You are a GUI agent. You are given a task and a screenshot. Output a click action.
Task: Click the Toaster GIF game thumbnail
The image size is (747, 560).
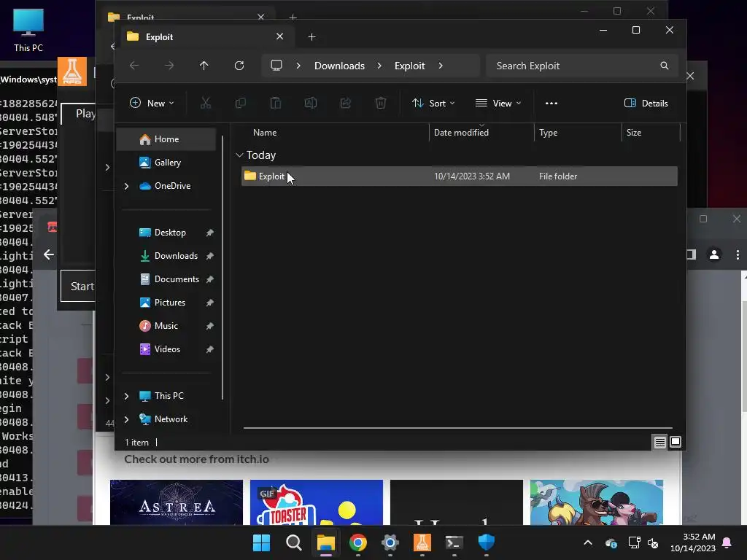point(317,502)
